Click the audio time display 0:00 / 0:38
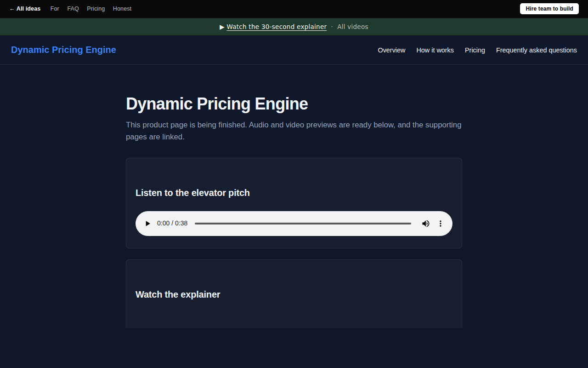This screenshot has height=368, width=588. [172, 224]
